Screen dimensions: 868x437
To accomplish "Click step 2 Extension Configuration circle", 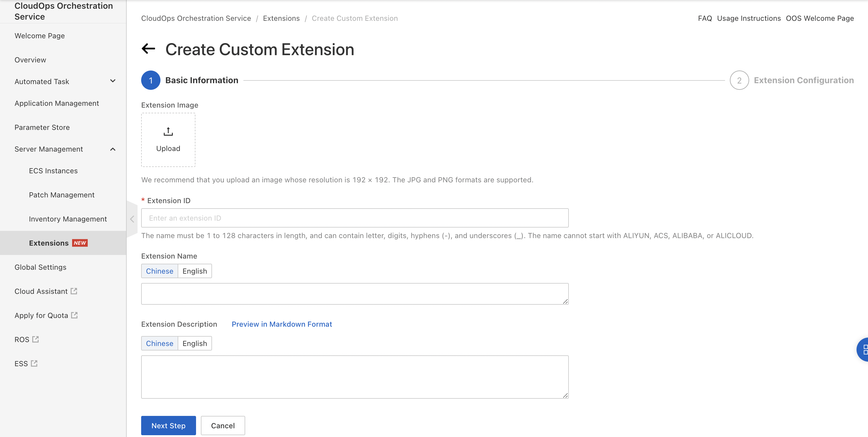I will pyautogui.click(x=739, y=80).
